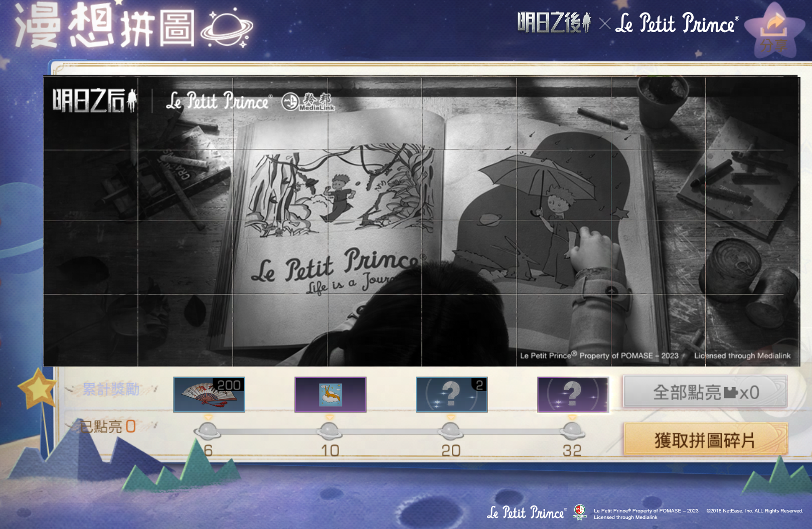Click the planet marker at milestone 6

point(207,431)
